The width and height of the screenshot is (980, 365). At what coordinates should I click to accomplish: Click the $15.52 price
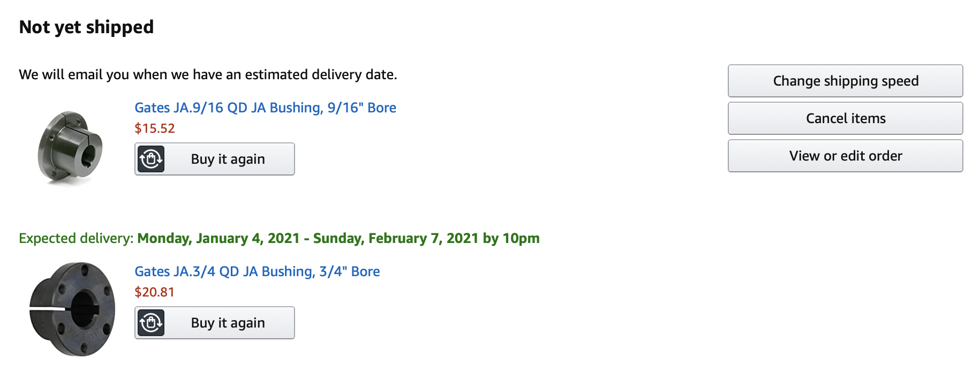pyautogui.click(x=155, y=128)
